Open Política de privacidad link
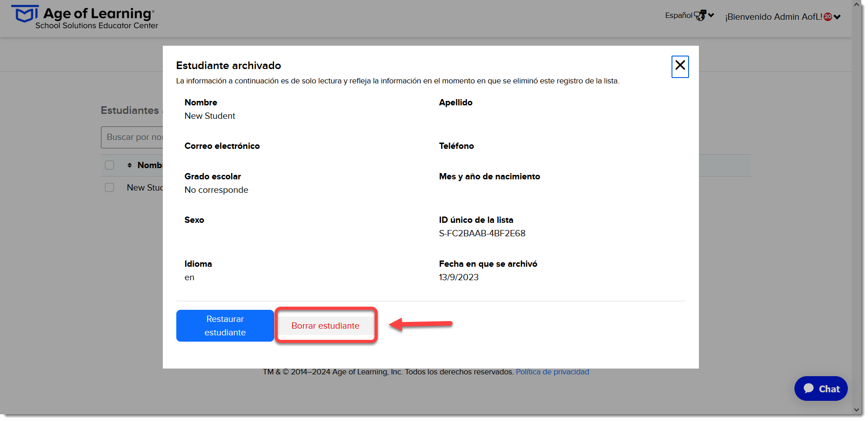 tap(552, 372)
